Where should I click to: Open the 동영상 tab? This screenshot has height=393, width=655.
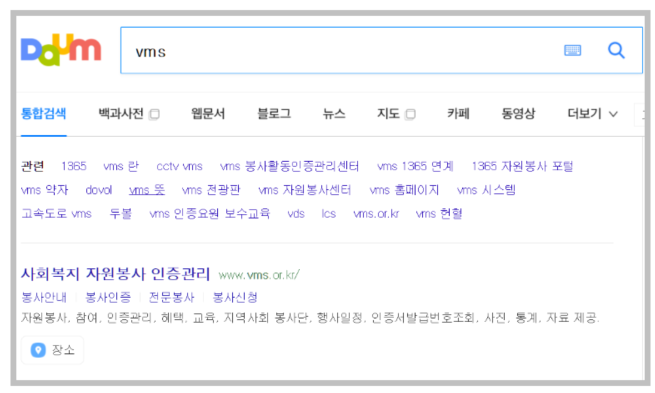pyautogui.click(x=518, y=114)
